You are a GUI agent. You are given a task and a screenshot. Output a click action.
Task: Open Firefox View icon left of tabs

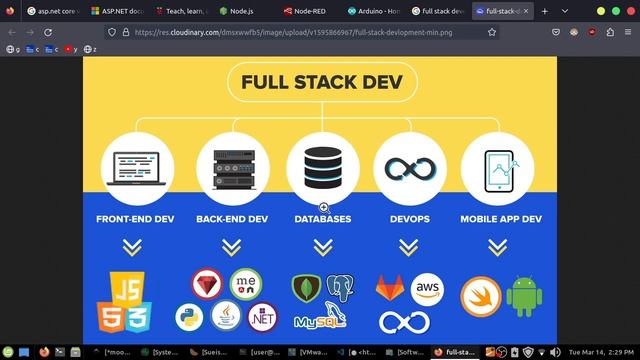coord(10,11)
